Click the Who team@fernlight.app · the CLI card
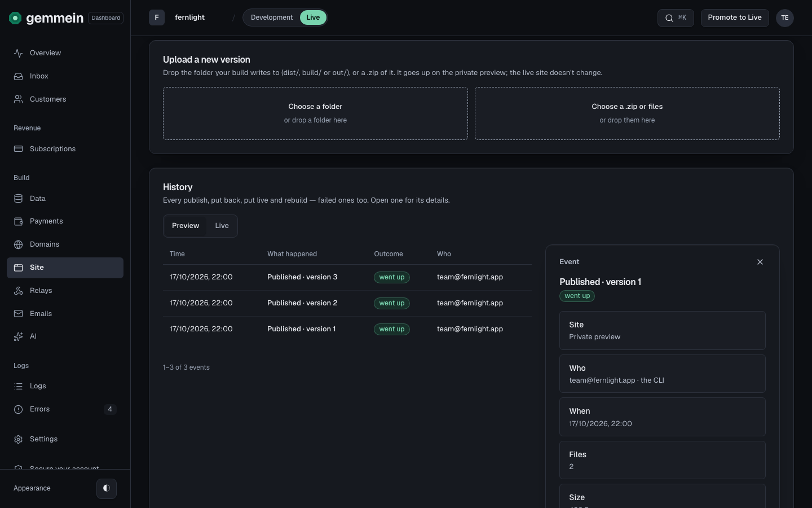 point(663,374)
